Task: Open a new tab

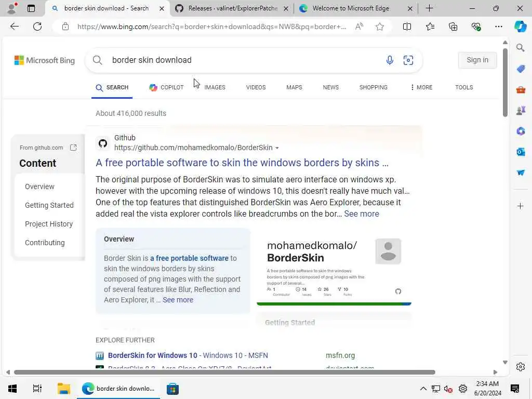Action: [x=429, y=8]
